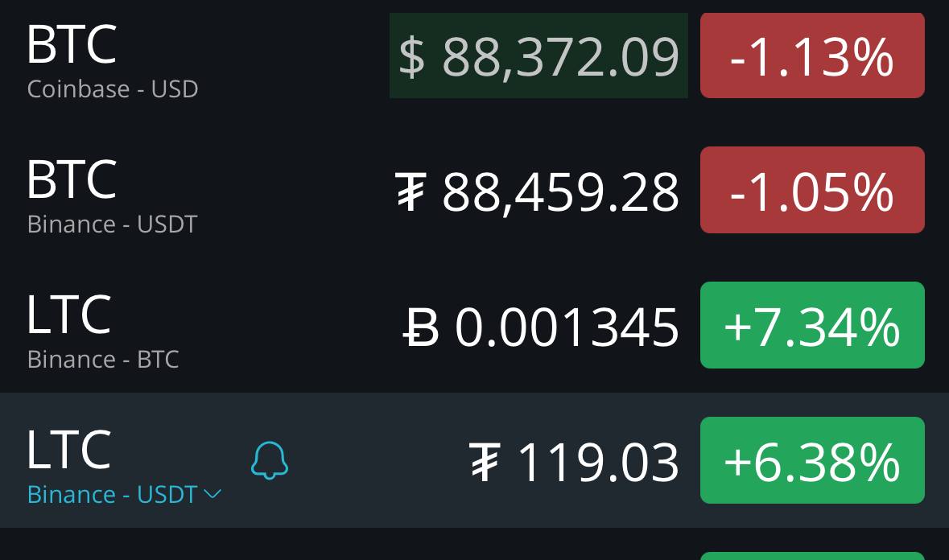This screenshot has width=949, height=560.
Task: Click the ₮ 119.03 LTC price
Action: [x=575, y=462]
